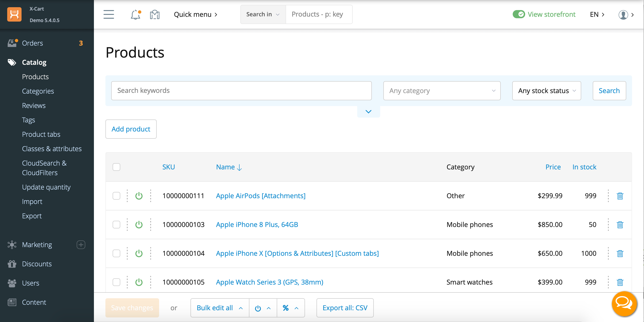Click the plus icon beside Marketing
644x322 pixels.
(x=81, y=245)
